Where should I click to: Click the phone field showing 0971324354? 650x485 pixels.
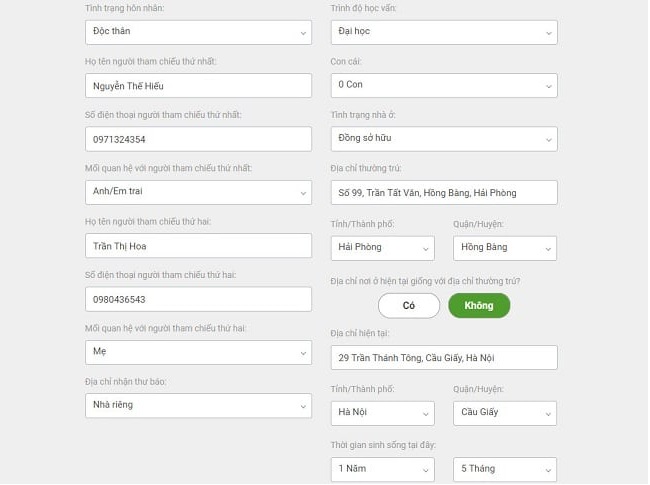tap(197, 139)
